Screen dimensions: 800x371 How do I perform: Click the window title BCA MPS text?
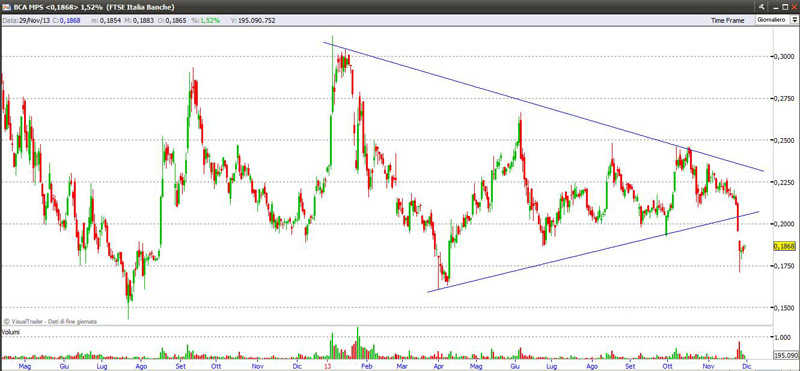tap(28, 7)
